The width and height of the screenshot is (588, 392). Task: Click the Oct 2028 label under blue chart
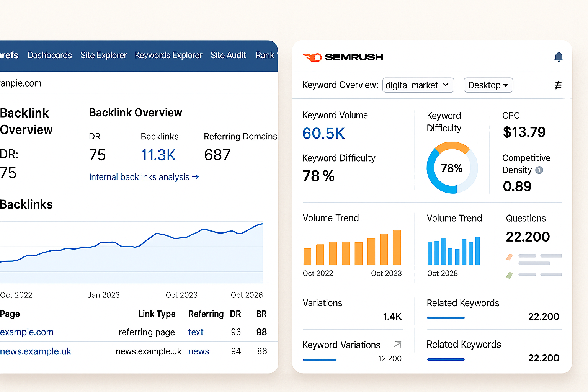click(x=443, y=273)
